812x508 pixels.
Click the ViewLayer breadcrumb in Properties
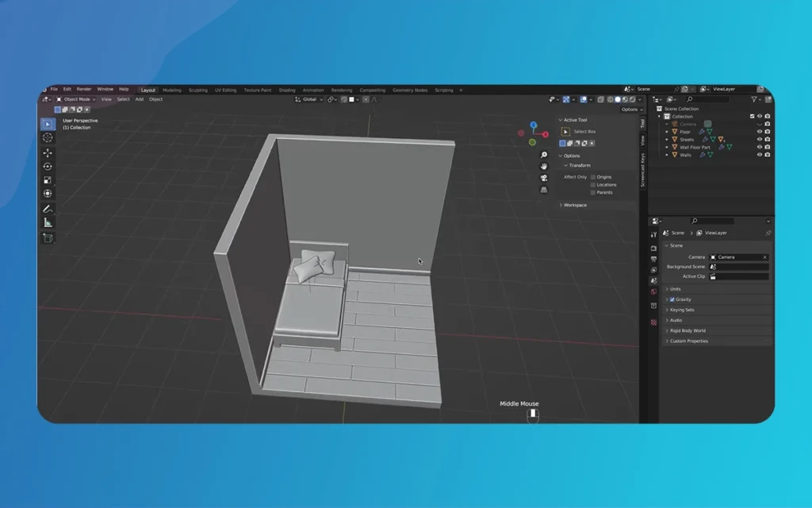pyautogui.click(x=715, y=233)
